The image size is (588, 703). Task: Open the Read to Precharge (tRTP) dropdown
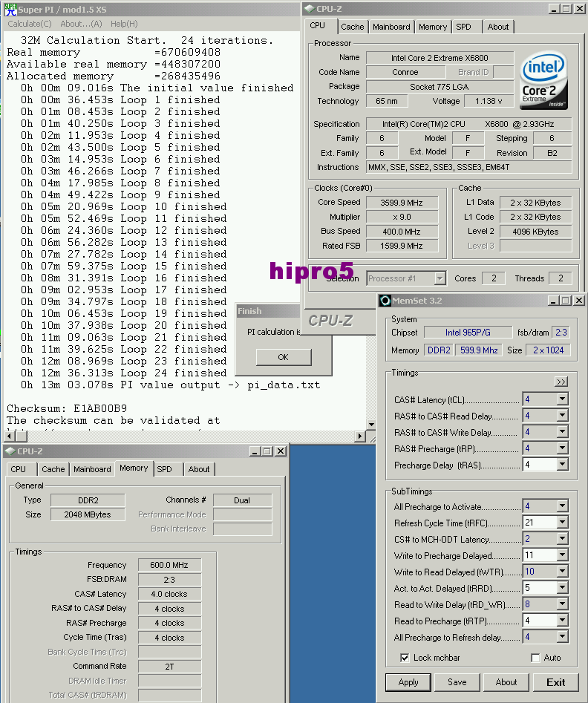pyautogui.click(x=563, y=620)
